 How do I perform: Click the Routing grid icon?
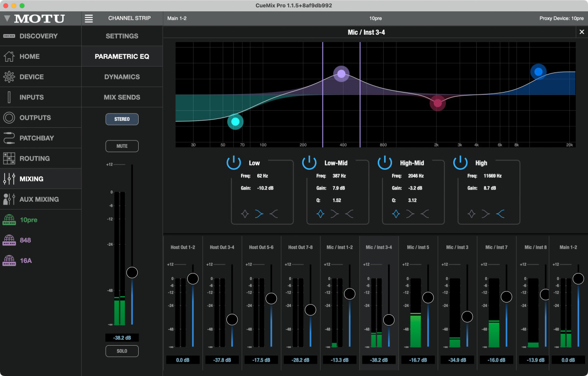[9, 159]
